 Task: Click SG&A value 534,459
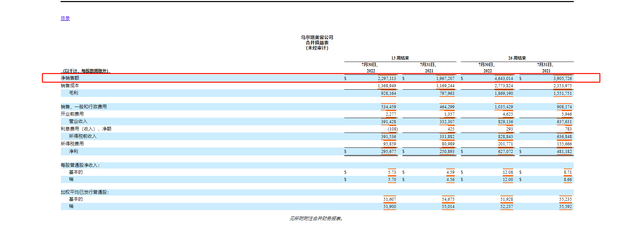click(x=389, y=107)
